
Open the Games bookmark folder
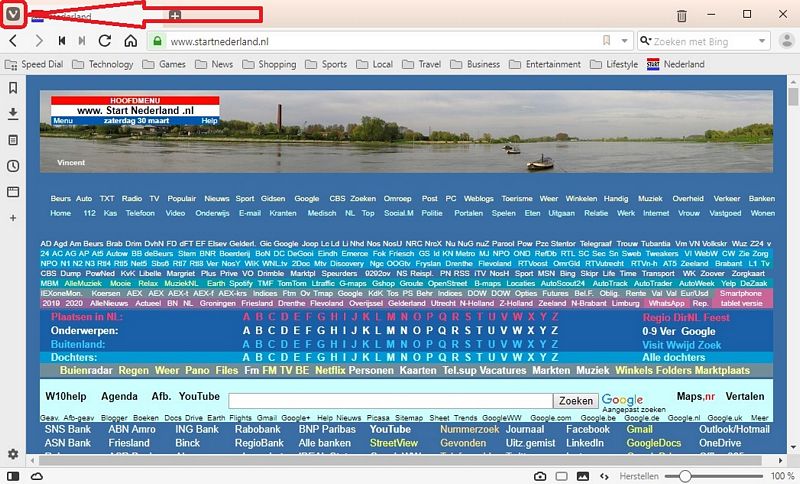click(164, 64)
